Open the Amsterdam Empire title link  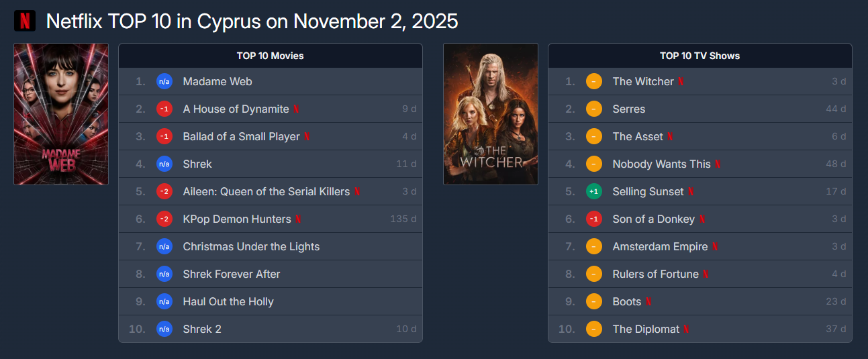(660, 246)
